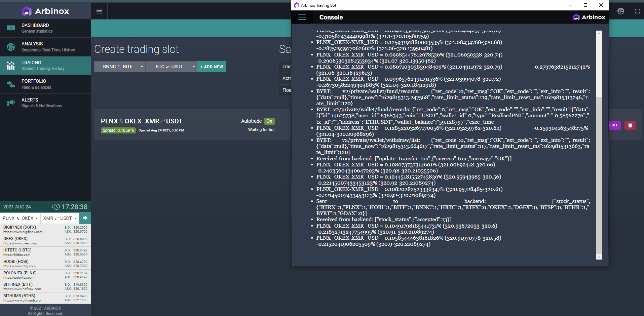
Task: Delete the PLNX-OKEX trading slot via trash icon
Action: coord(630,125)
